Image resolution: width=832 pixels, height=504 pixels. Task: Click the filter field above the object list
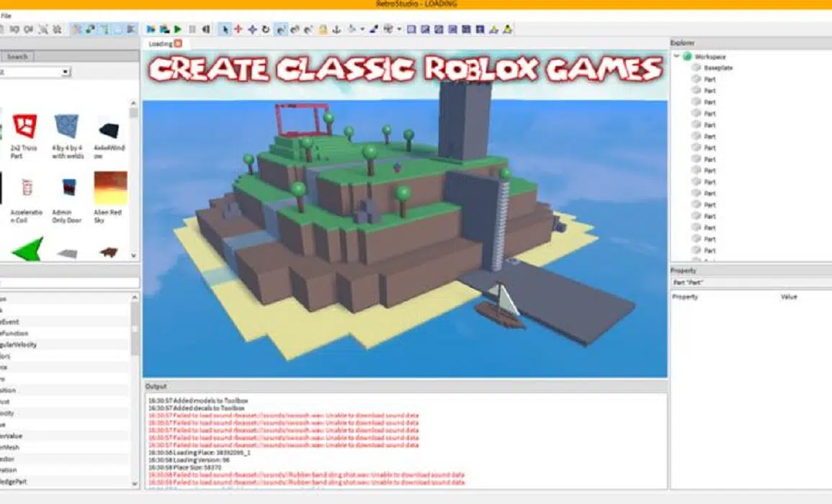69,283
